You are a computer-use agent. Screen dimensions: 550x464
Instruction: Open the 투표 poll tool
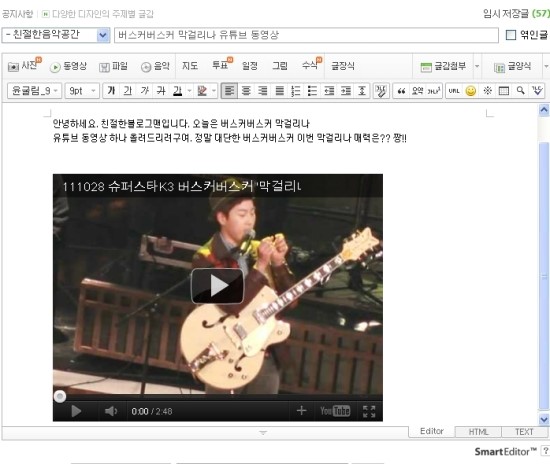point(222,65)
